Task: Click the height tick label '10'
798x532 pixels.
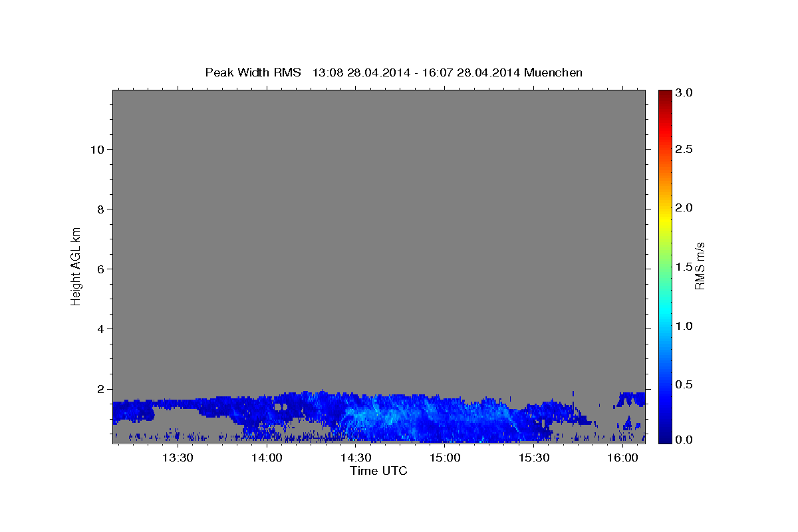Action: point(97,150)
